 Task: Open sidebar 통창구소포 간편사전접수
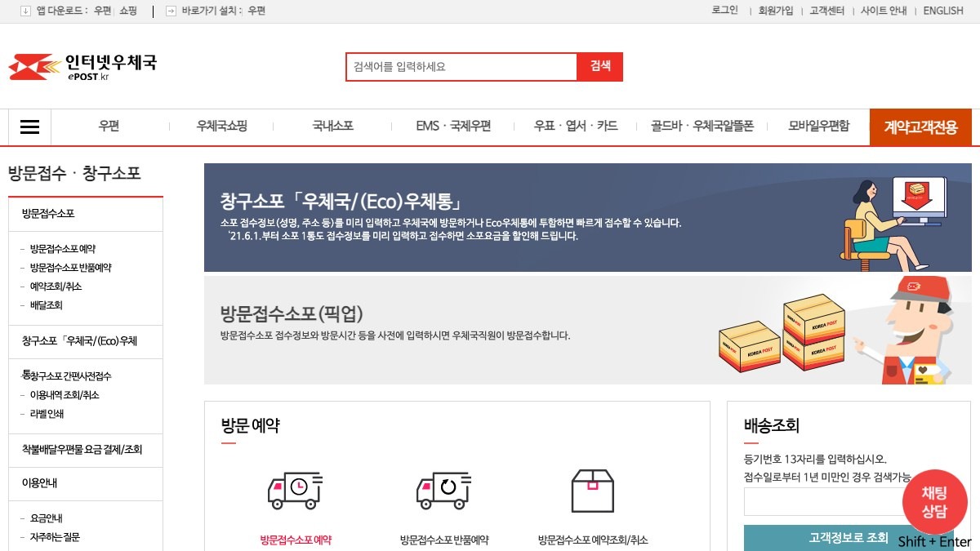point(67,376)
